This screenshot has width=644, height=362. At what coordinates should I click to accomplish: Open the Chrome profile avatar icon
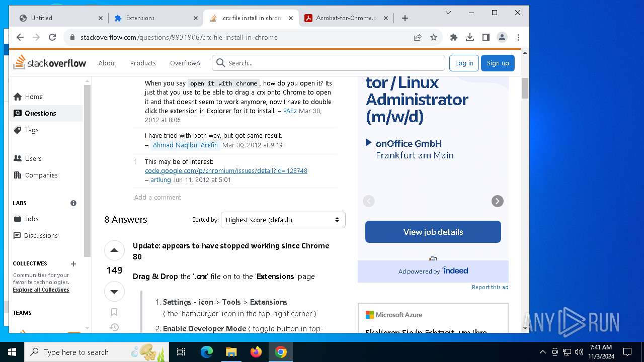click(x=502, y=37)
